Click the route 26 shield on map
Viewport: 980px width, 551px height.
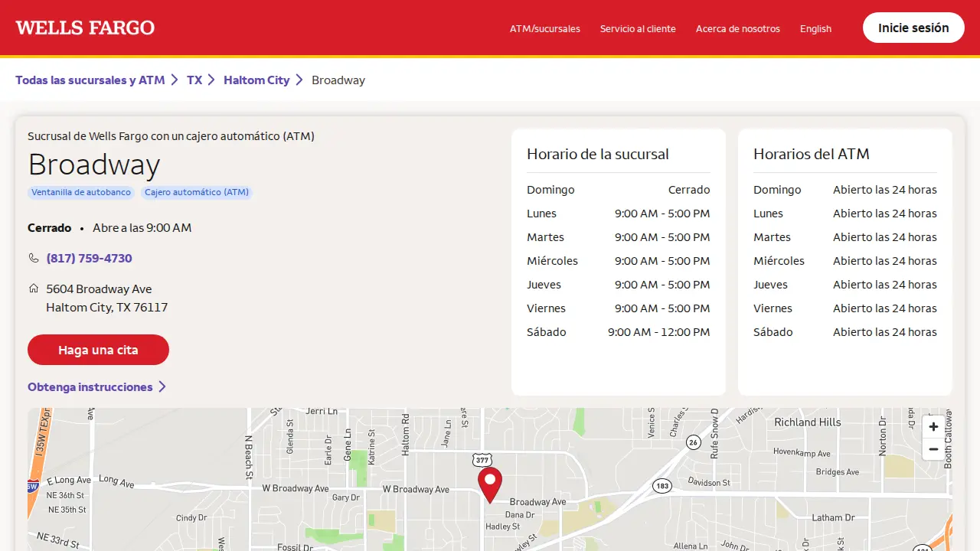pyautogui.click(x=694, y=442)
